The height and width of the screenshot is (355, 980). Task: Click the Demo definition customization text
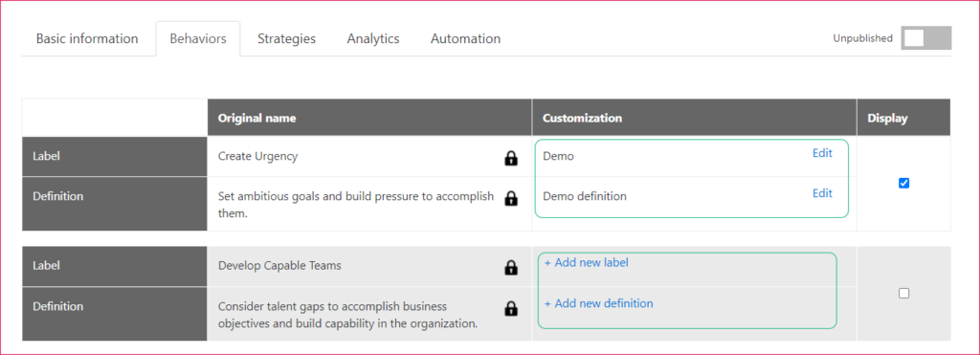click(x=585, y=196)
